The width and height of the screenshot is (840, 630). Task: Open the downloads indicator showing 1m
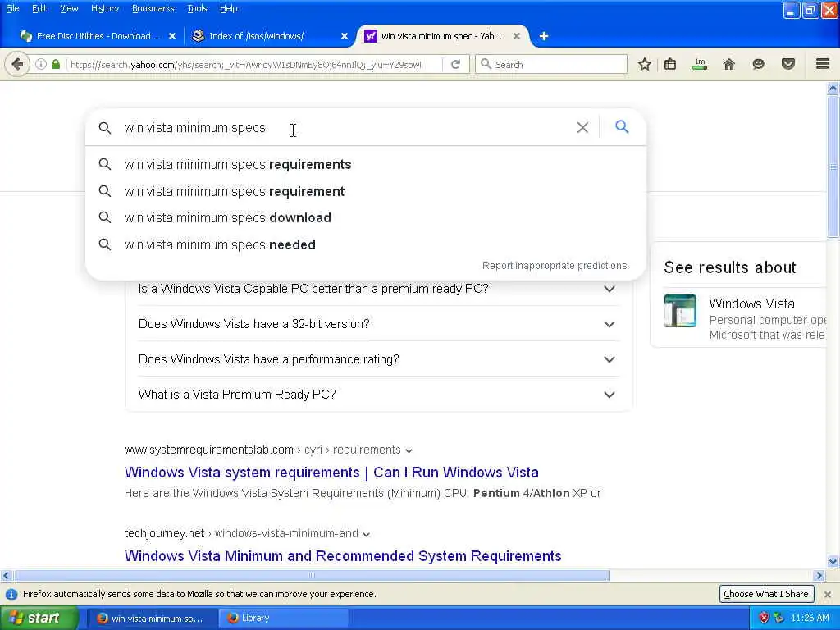pos(700,64)
